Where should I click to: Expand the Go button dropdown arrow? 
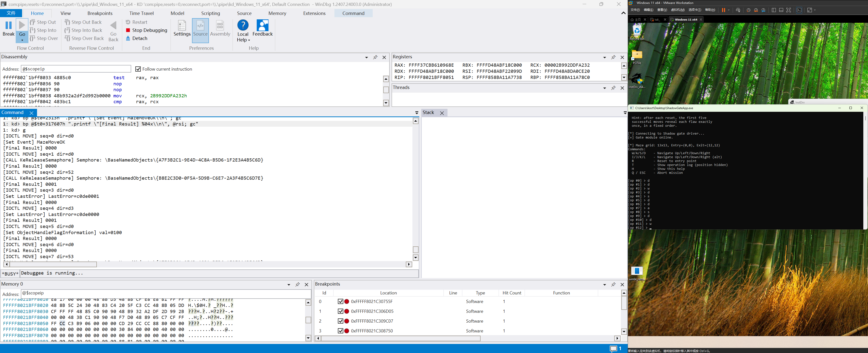tap(22, 40)
